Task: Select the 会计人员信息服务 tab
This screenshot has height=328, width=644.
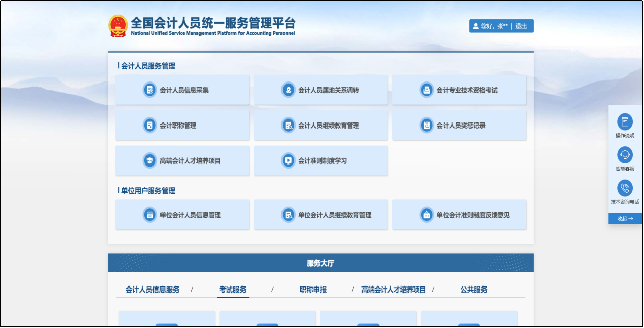Action: [x=151, y=290]
